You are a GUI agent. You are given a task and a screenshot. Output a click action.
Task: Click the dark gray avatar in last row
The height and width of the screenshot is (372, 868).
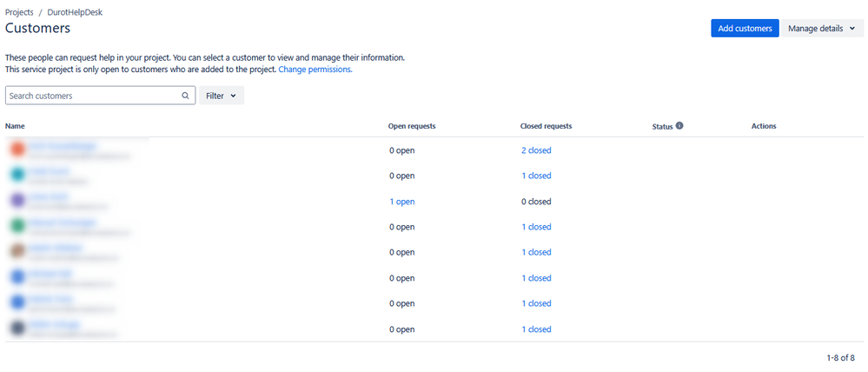[17, 329]
